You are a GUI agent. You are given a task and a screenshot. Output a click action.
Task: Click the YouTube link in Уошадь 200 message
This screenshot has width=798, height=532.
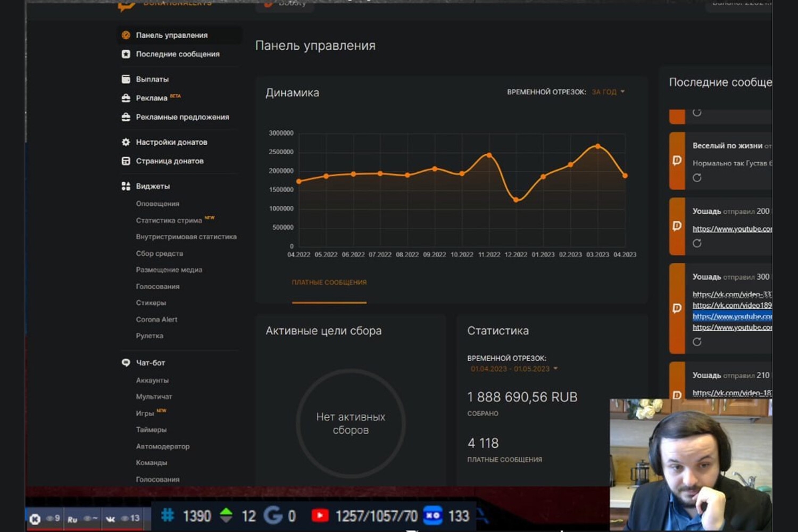pos(732,229)
